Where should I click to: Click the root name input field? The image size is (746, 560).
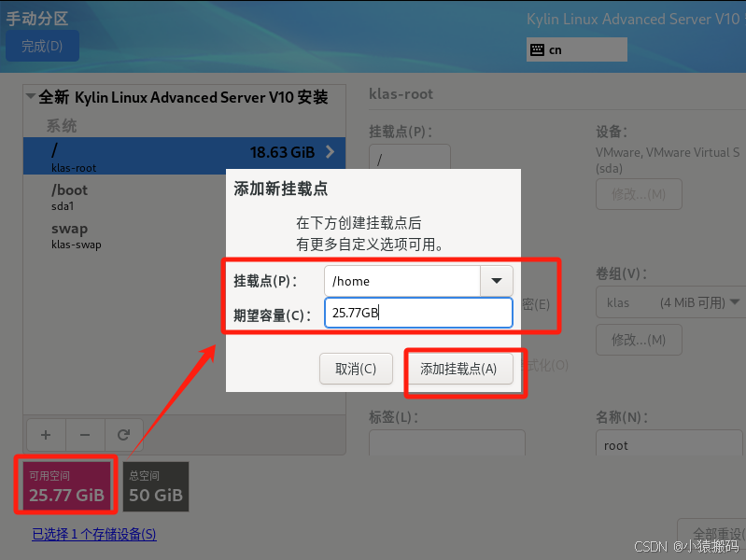click(669, 444)
